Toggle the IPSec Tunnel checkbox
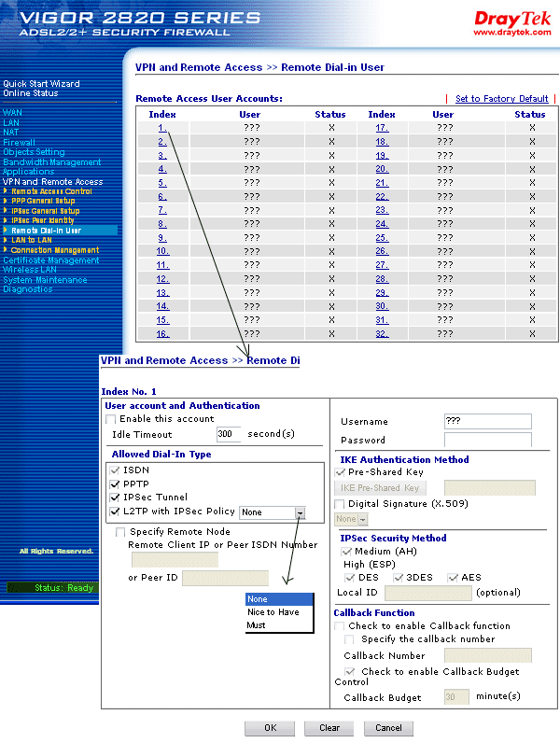Image resolution: width=560 pixels, height=743 pixels. pos(114,498)
